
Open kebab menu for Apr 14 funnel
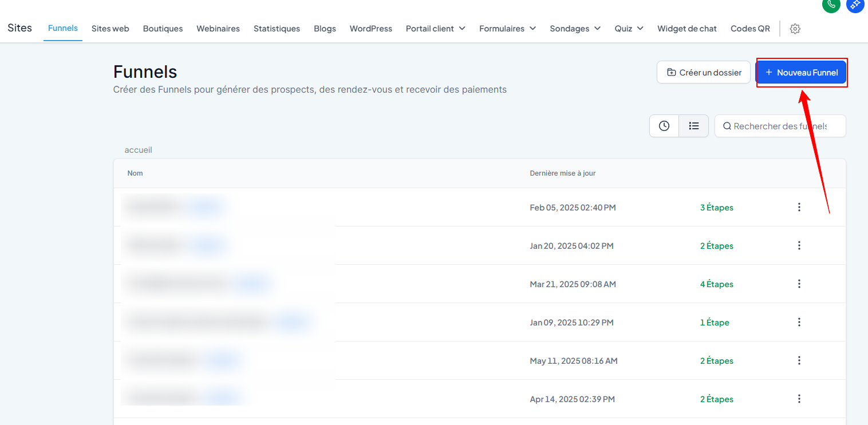(799, 399)
